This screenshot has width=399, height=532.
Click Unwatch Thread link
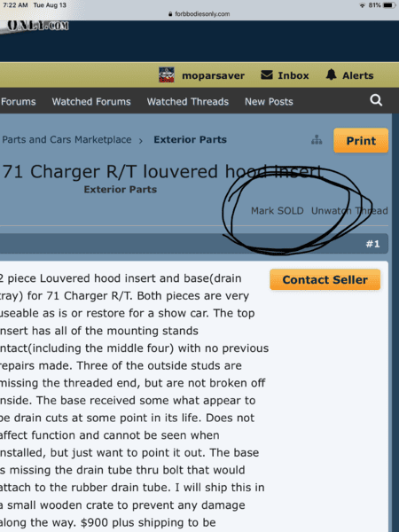(349, 211)
